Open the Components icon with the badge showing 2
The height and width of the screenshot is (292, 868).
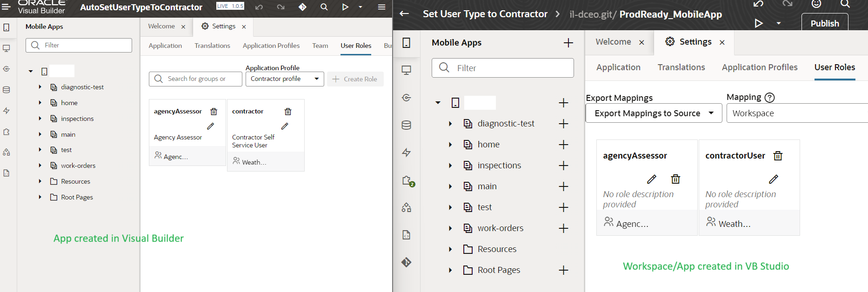[x=407, y=181]
